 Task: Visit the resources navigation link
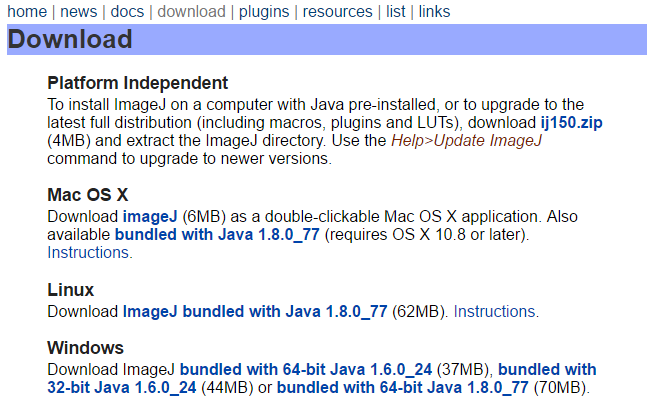tap(337, 12)
